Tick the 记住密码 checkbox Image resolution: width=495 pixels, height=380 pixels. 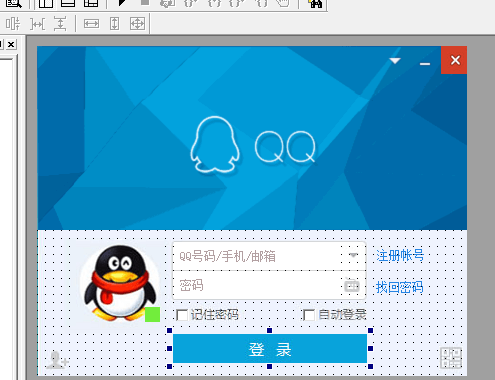coord(182,315)
